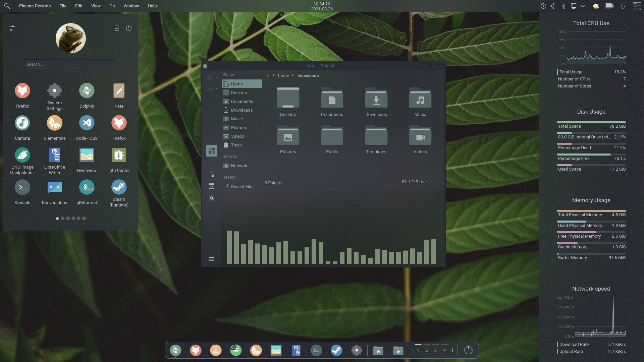This screenshot has width=644, height=362.
Task: Click the dock's power button
Action: (x=468, y=350)
